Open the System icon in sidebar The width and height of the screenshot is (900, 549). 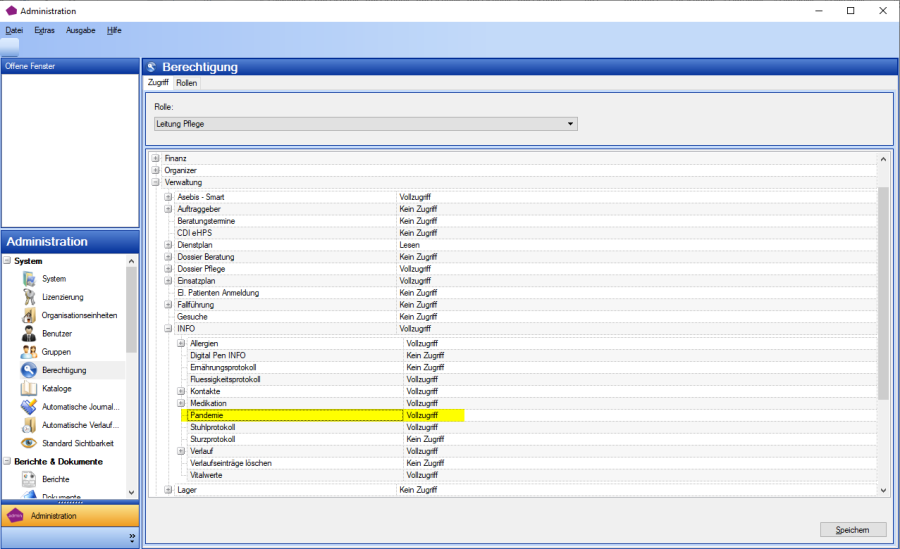29,279
